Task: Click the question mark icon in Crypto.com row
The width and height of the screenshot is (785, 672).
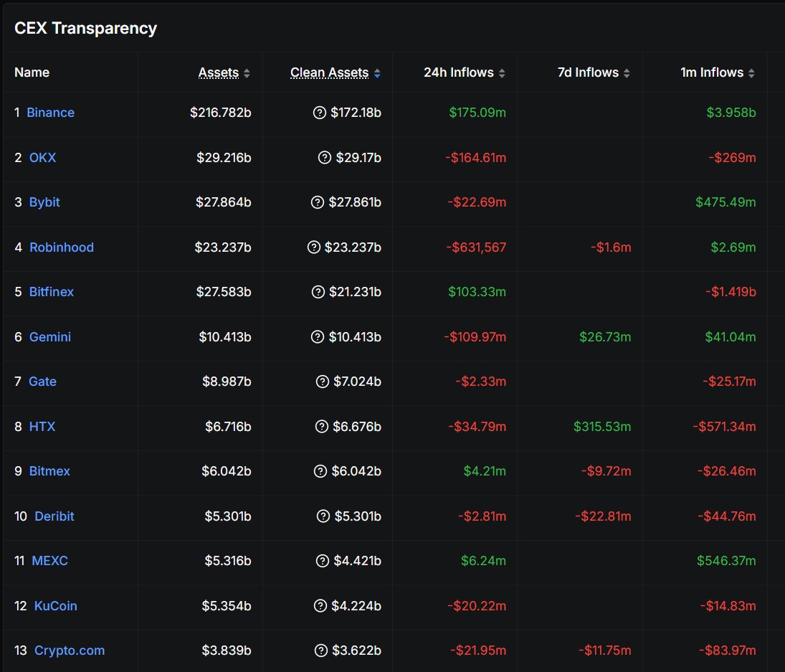Action: [x=322, y=650]
